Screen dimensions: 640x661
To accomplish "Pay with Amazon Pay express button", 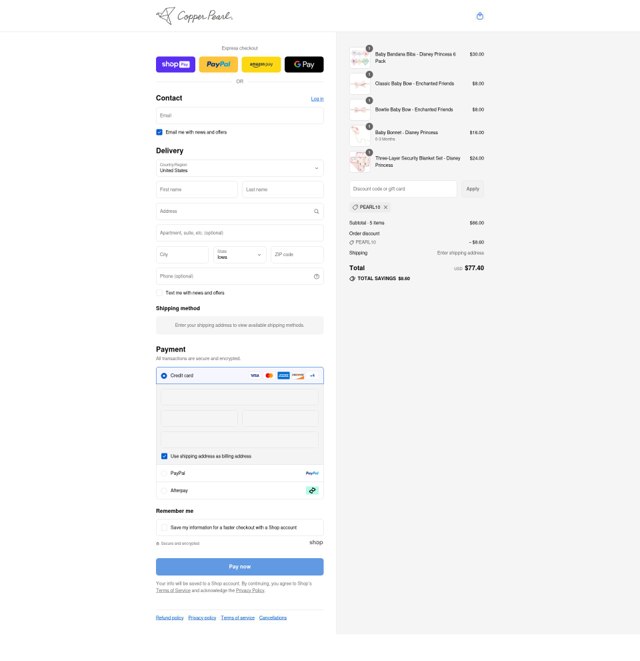I will pos(261,64).
